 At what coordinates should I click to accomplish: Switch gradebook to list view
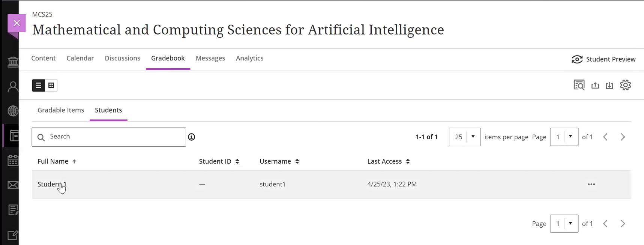coord(38,86)
